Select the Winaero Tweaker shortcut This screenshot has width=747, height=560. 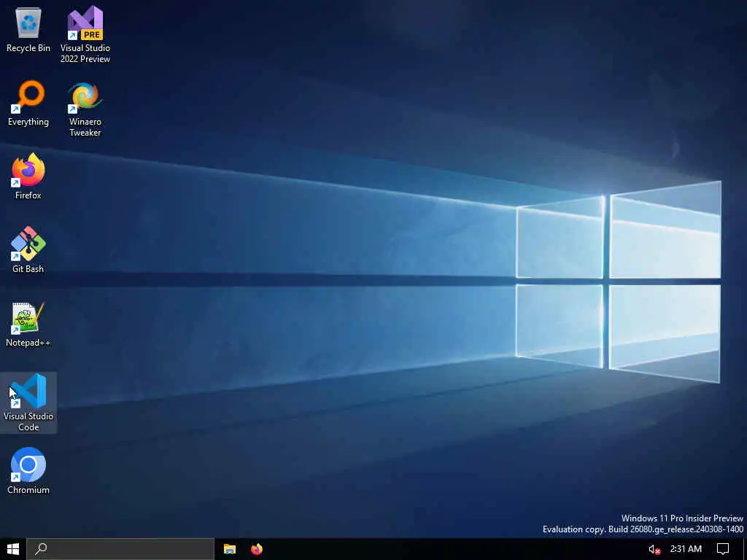(85, 109)
